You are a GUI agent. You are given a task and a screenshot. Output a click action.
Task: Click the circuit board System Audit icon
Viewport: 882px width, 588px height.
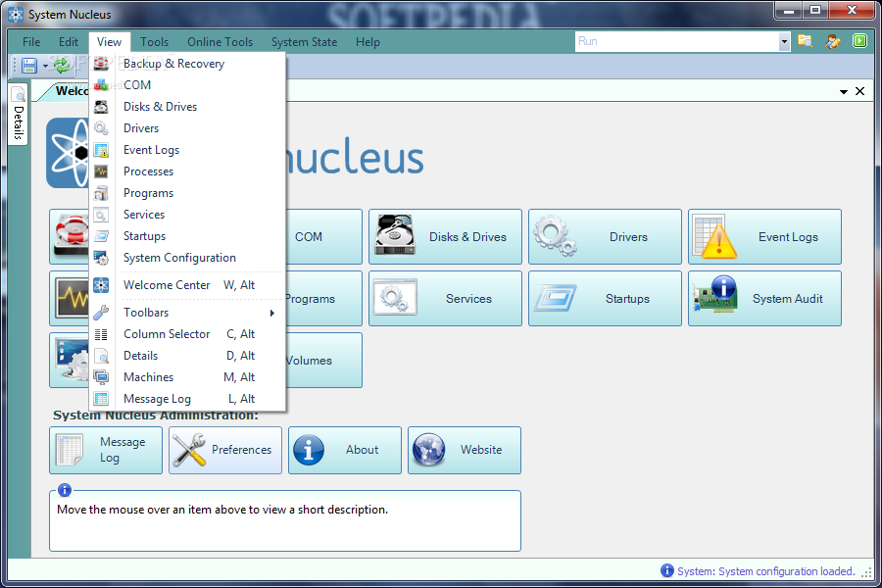[x=715, y=294]
